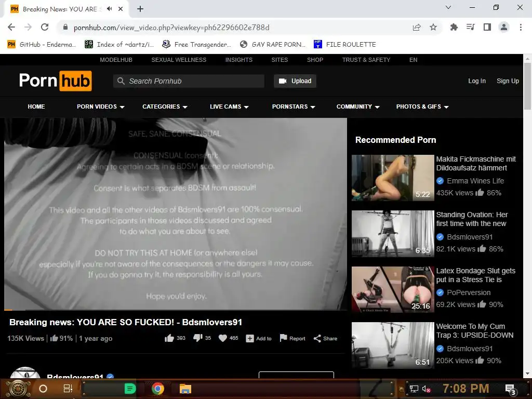
Task: Change language via the EN selector
Action: click(x=413, y=60)
